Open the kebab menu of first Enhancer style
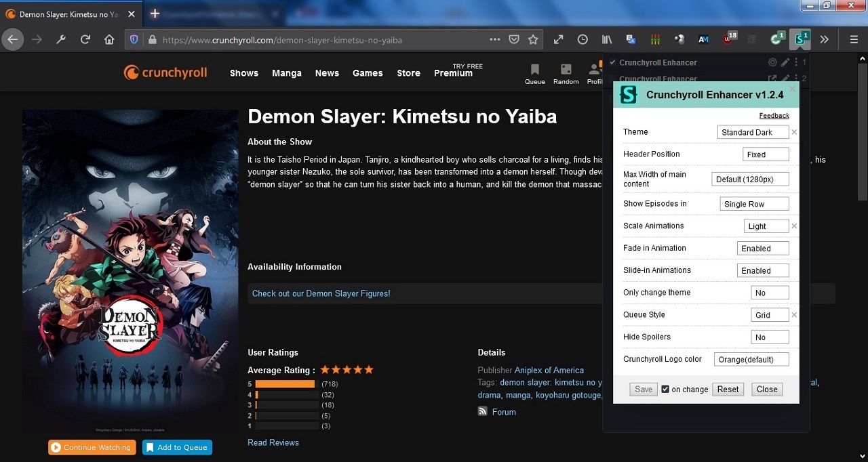Image resolution: width=868 pixels, height=462 pixels. (x=796, y=62)
